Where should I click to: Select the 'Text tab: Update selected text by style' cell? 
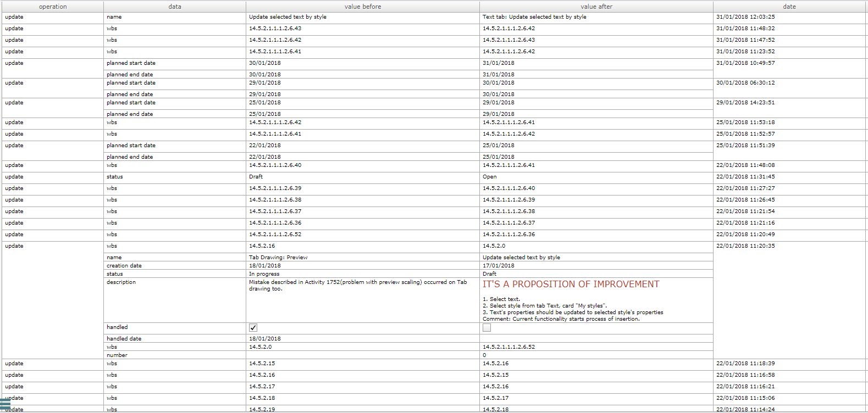click(534, 17)
